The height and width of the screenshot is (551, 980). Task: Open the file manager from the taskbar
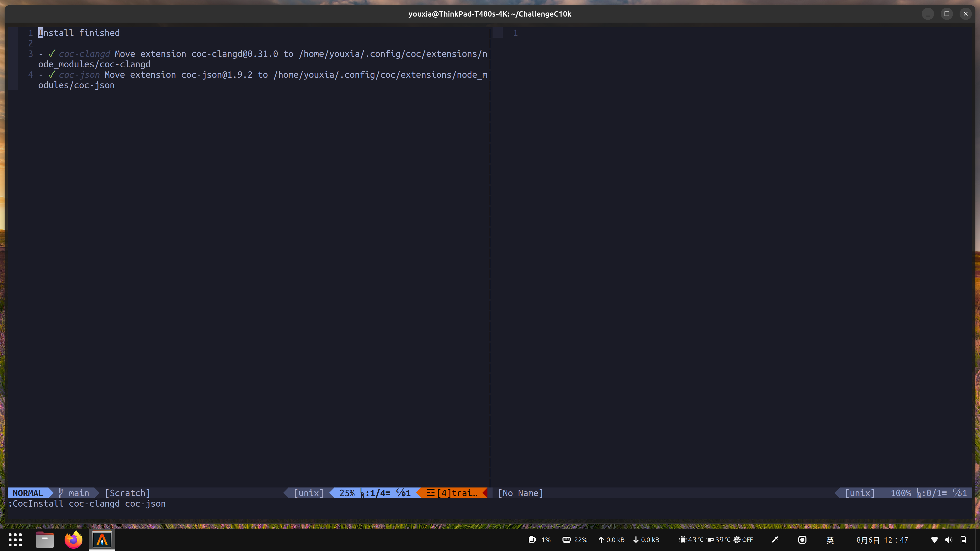[x=44, y=539]
